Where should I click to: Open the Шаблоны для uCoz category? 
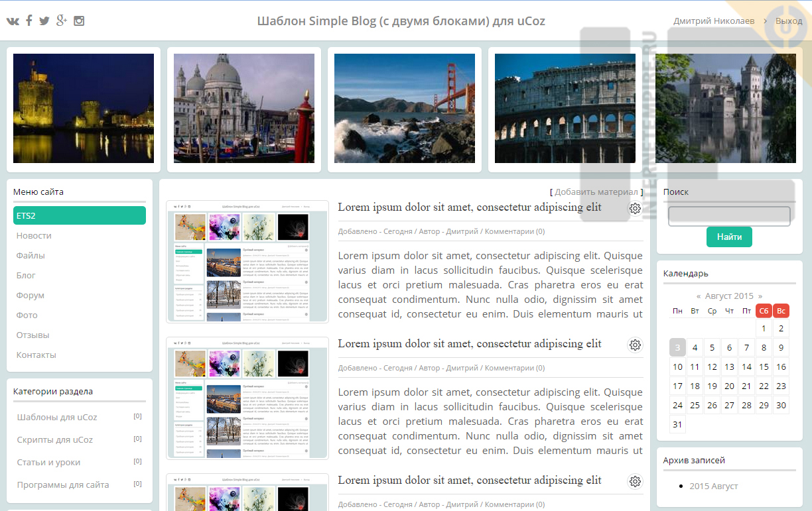(57, 417)
